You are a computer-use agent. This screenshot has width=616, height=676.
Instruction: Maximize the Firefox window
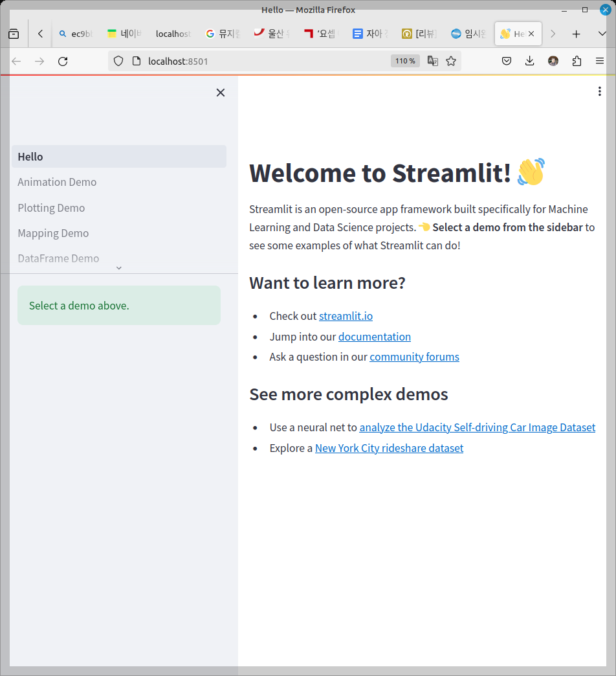(x=585, y=10)
